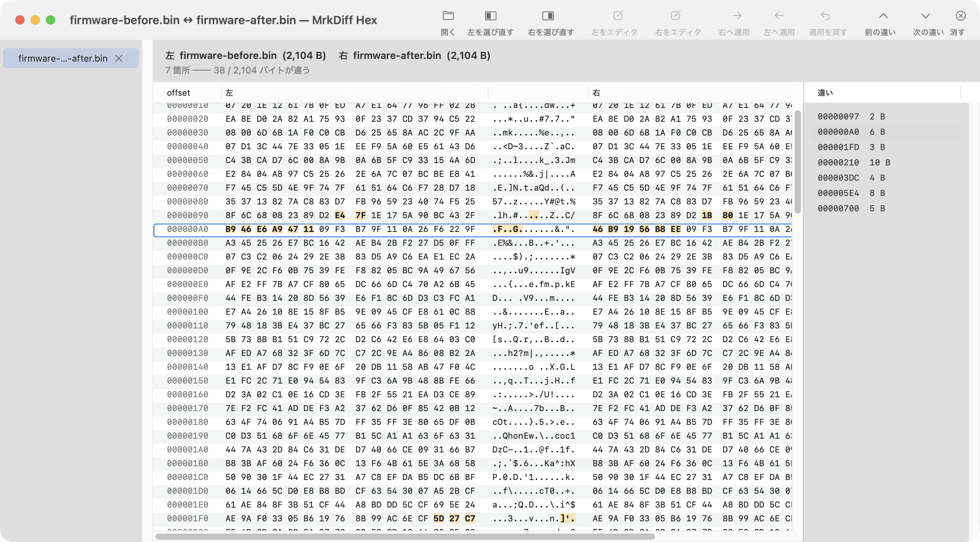Apply difference to the right (右へ適用)
Screen dimensions: 980x542
[734, 22]
